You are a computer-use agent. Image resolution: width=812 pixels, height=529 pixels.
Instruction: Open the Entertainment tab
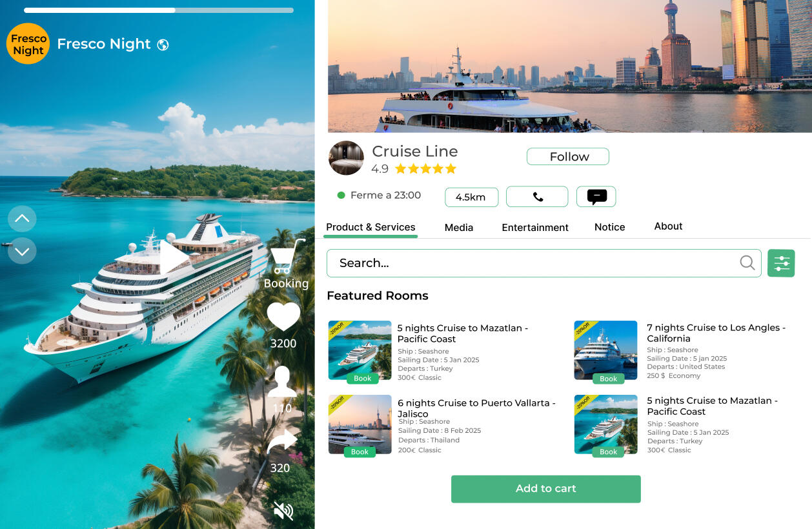[x=535, y=227]
